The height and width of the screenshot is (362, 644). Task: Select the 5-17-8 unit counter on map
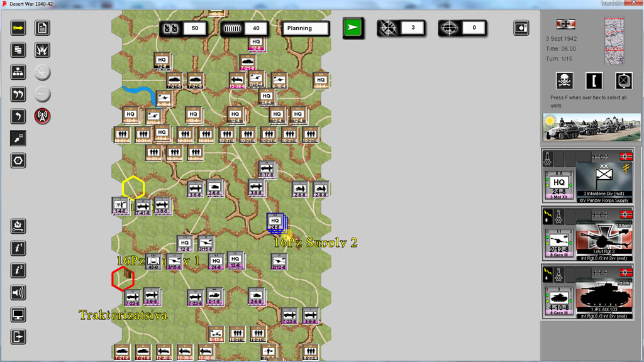[x=267, y=170]
